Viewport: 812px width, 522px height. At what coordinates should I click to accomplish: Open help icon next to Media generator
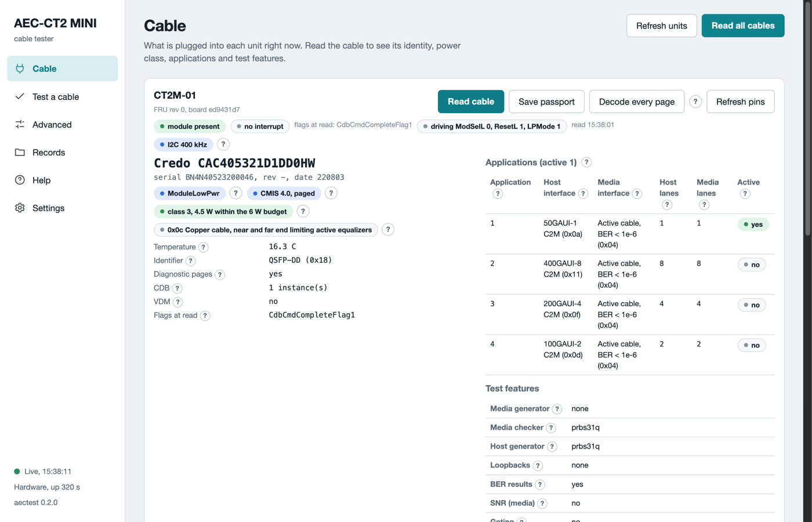point(557,409)
